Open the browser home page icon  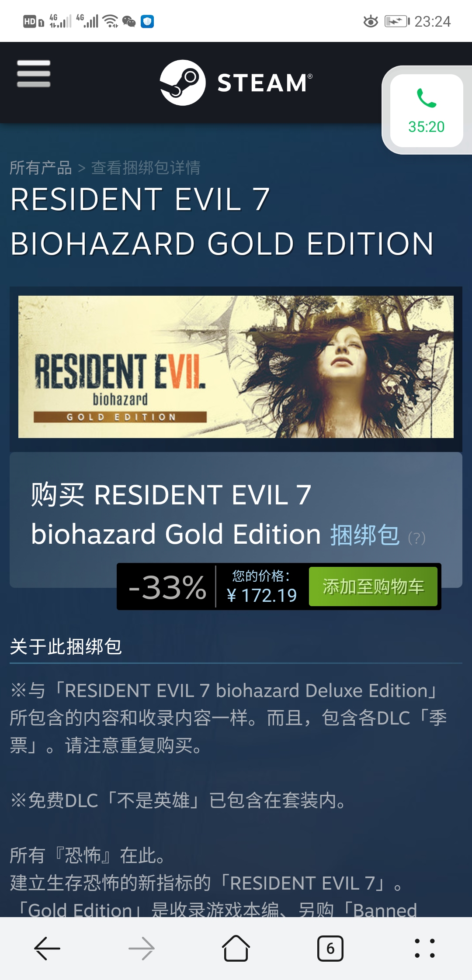236,948
